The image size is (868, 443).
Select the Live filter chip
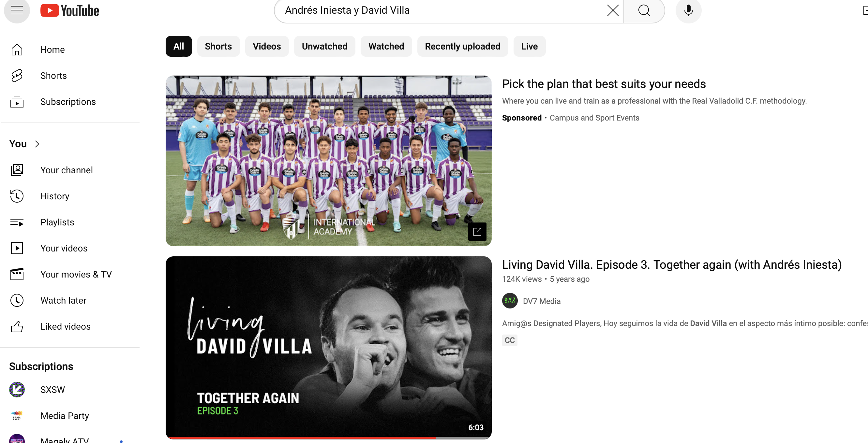point(529,47)
